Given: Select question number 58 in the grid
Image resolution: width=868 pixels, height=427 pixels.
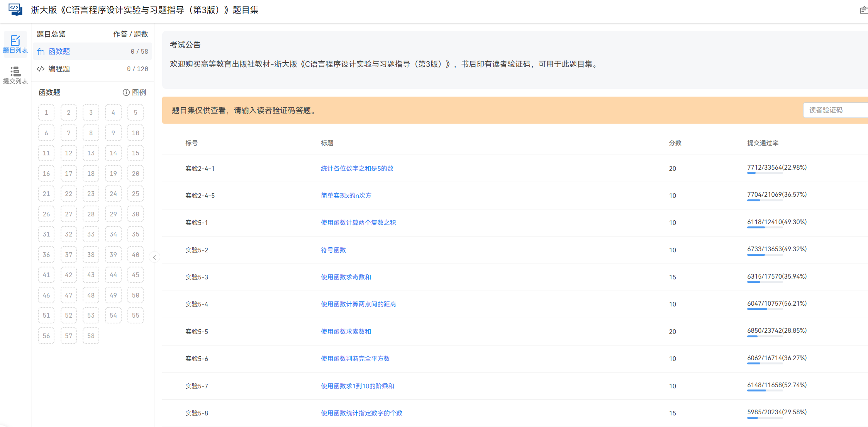Looking at the screenshot, I should [x=91, y=335].
